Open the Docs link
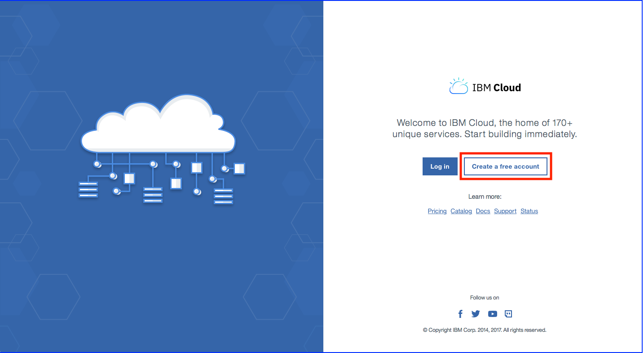Viewport: 644px width, 353px height. click(x=482, y=211)
